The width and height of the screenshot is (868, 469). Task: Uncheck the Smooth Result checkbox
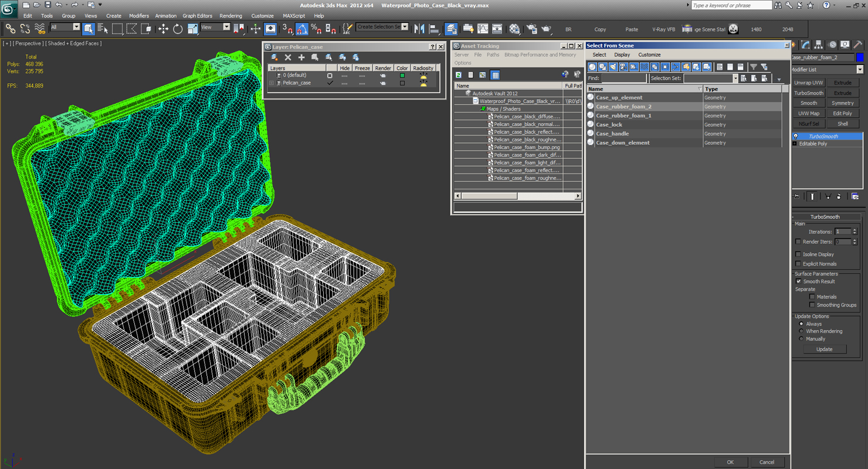coord(798,281)
